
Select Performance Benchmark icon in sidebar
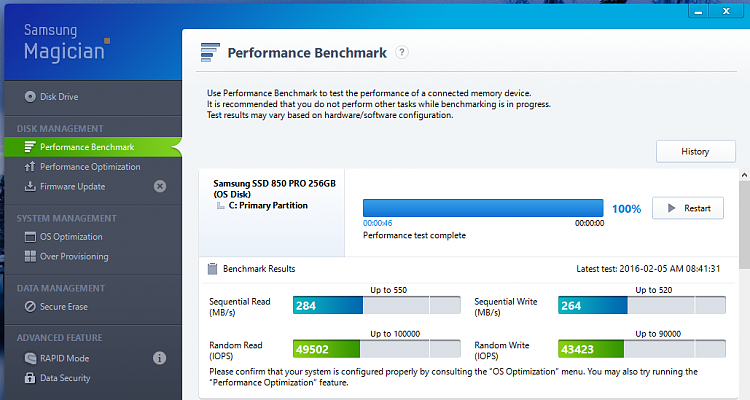pos(30,147)
